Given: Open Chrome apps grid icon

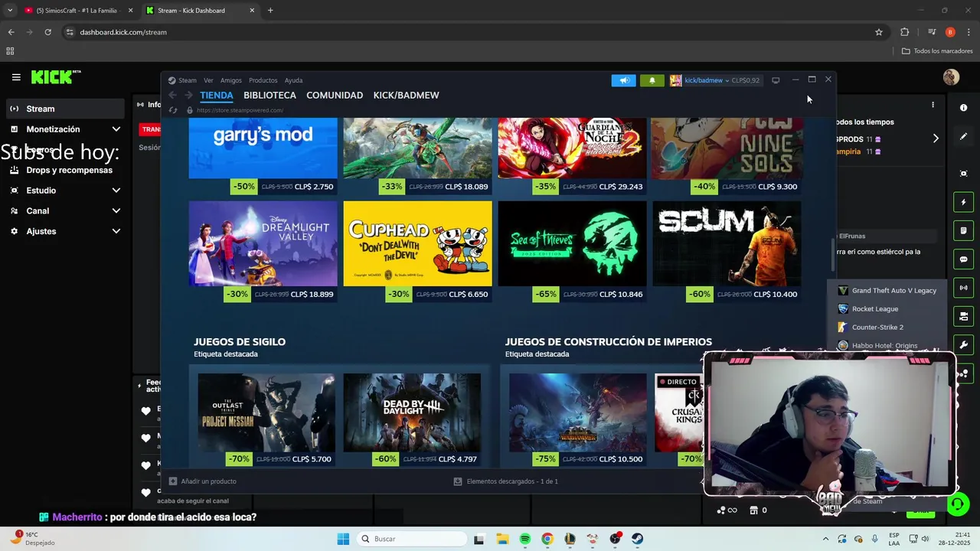Looking at the screenshot, I should (x=10, y=51).
